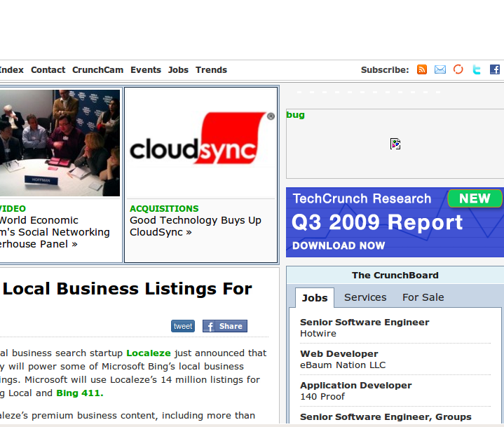Click the orange circular FriendFeed icon

(458, 69)
